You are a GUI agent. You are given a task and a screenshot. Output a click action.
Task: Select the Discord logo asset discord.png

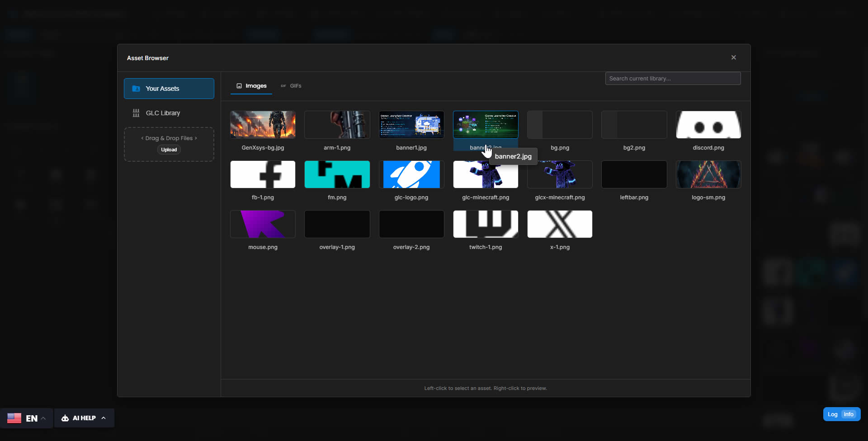click(x=708, y=125)
